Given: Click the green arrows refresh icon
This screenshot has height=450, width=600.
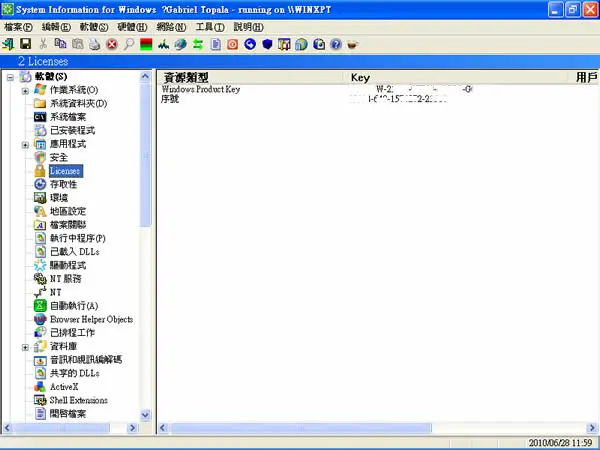Looking at the screenshot, I should (198, 44).
